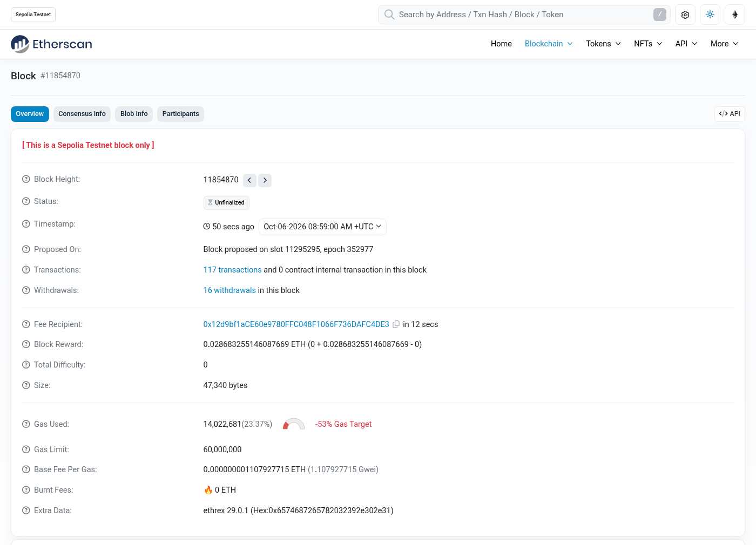Go to next block with right chevron
756x545 pixels.
point(265,180)
